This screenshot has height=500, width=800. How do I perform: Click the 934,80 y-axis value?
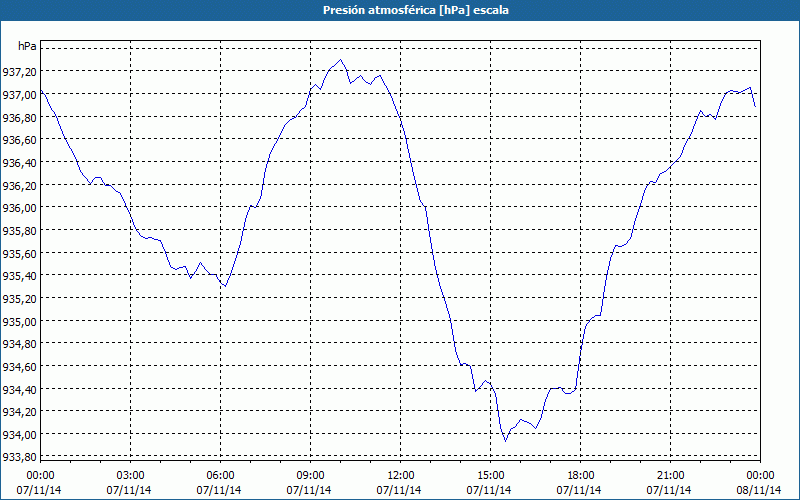(x=19, y=344)
